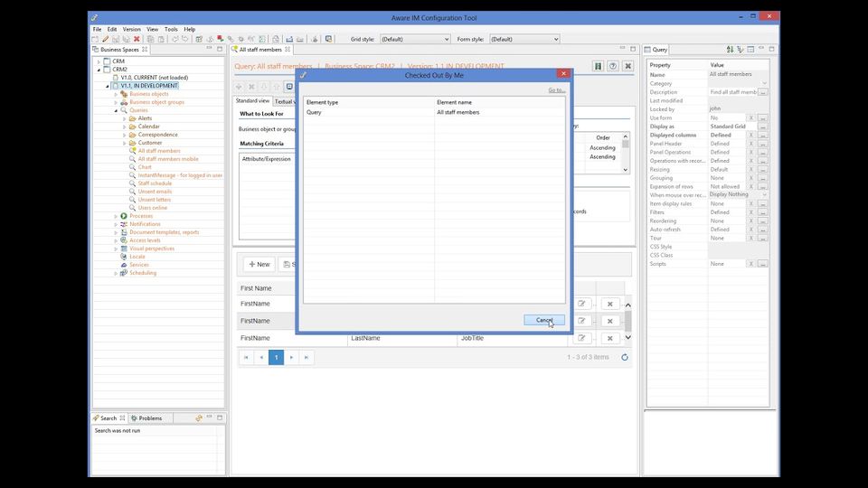This screenshot has height=488, width=868.
Task: Select the Standard view tab
Action: click(252, 100)
